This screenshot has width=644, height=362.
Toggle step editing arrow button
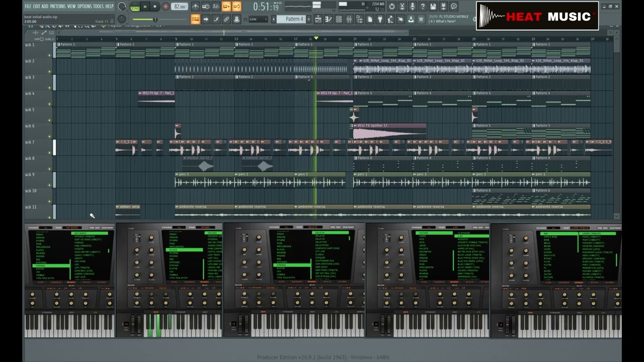[205, 19]
